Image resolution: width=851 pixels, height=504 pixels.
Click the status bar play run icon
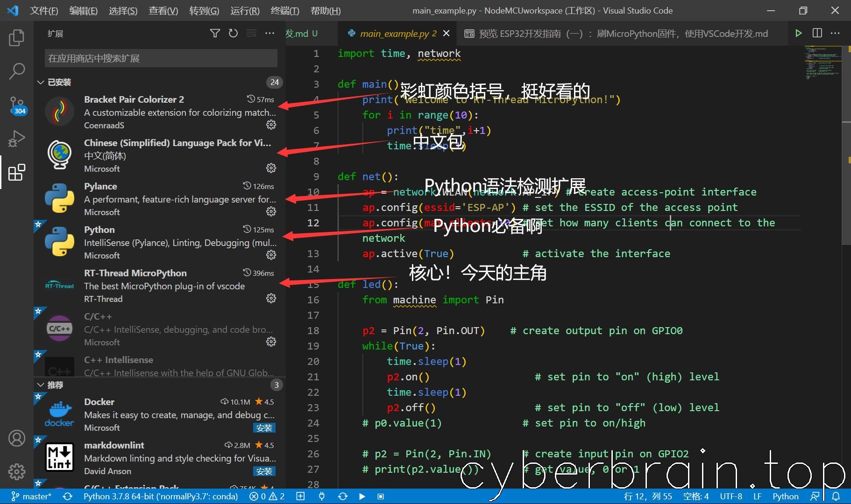[x=362, y=496]
